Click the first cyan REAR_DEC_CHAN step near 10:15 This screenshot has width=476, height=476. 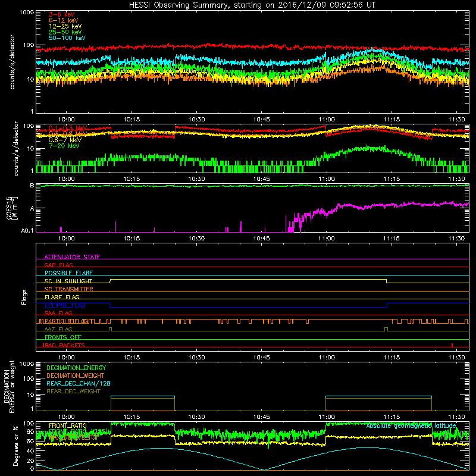click(143, 396)
